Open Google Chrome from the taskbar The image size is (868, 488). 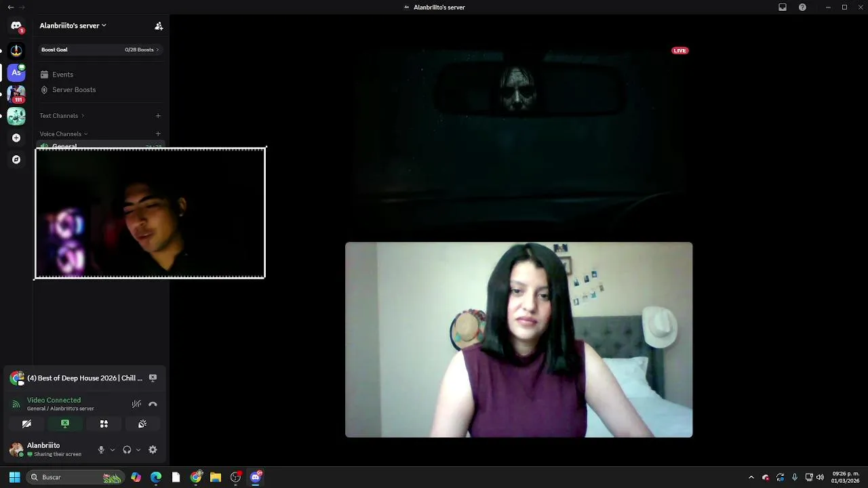click(x=196, y=477)
